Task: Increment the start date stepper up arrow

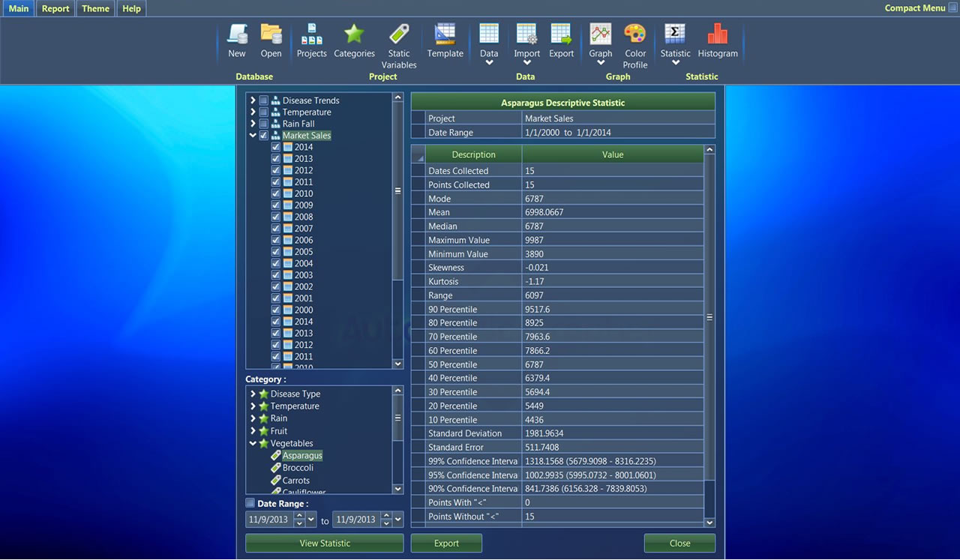Action: pyautogui.click(x=300, y=516)
